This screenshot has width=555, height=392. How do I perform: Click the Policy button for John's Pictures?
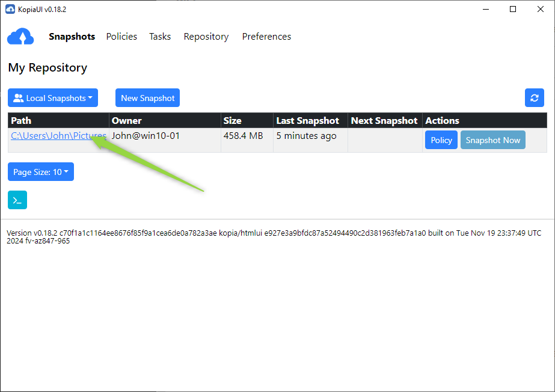point(441,139)
